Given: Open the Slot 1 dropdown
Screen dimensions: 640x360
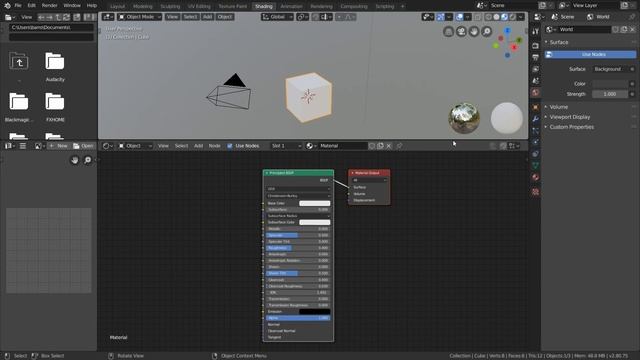Looking at the screenshot, I should pos(286,146).
